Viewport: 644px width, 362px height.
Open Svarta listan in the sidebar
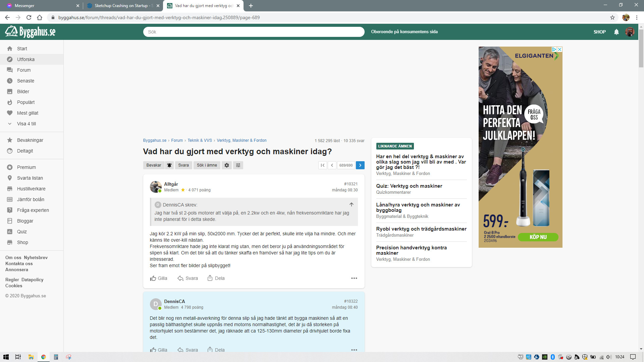tap(30, 178)
